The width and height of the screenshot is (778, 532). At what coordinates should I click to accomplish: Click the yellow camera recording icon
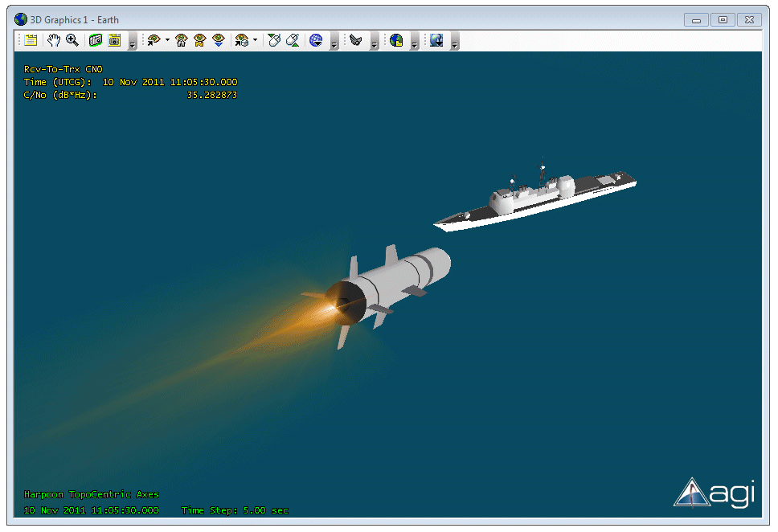click(x=114, y=40)
